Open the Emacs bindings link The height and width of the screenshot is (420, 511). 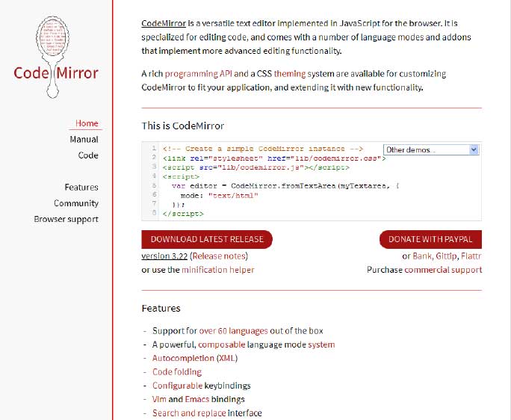coord(196,399)
